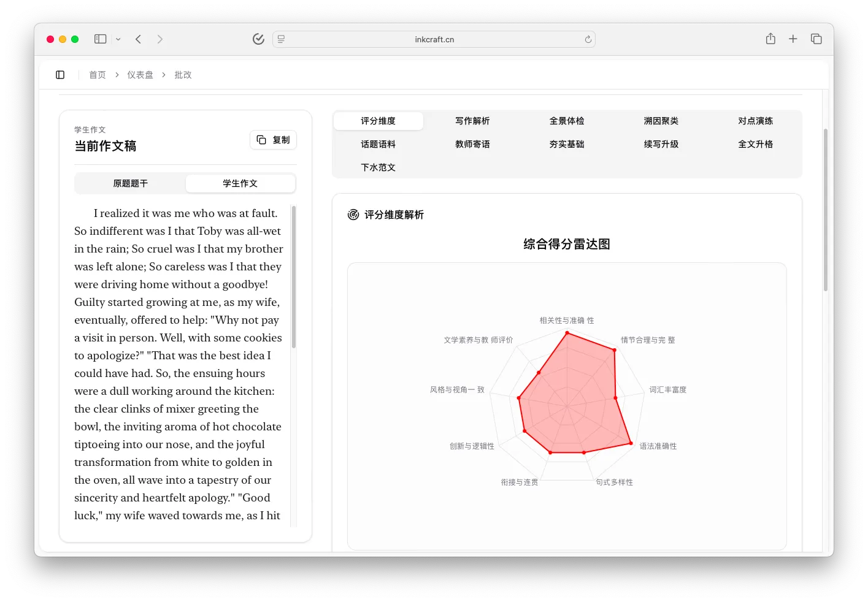
Task: Click the circular AI icon before 评分维度解析
Action: click(x=353, y=215)
